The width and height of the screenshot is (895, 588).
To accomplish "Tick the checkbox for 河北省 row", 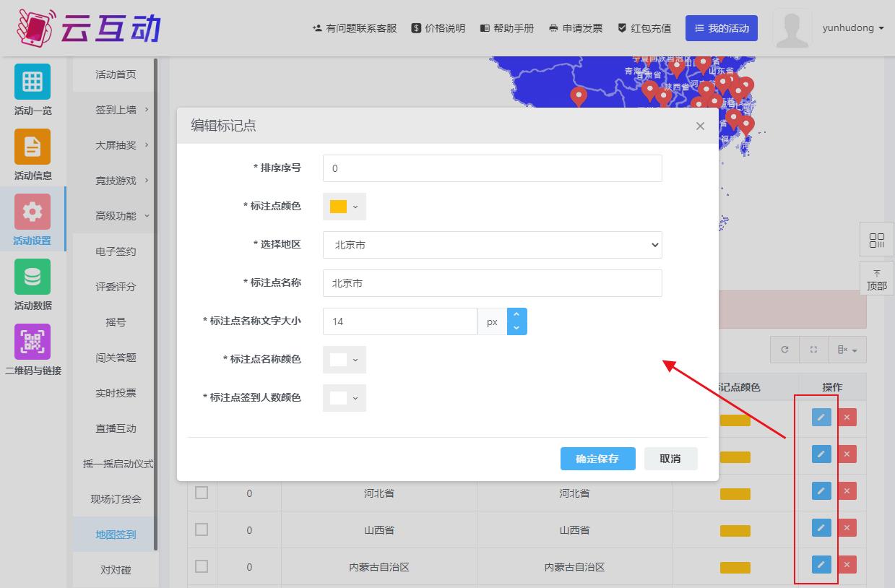I will click(x=202, y=493).
